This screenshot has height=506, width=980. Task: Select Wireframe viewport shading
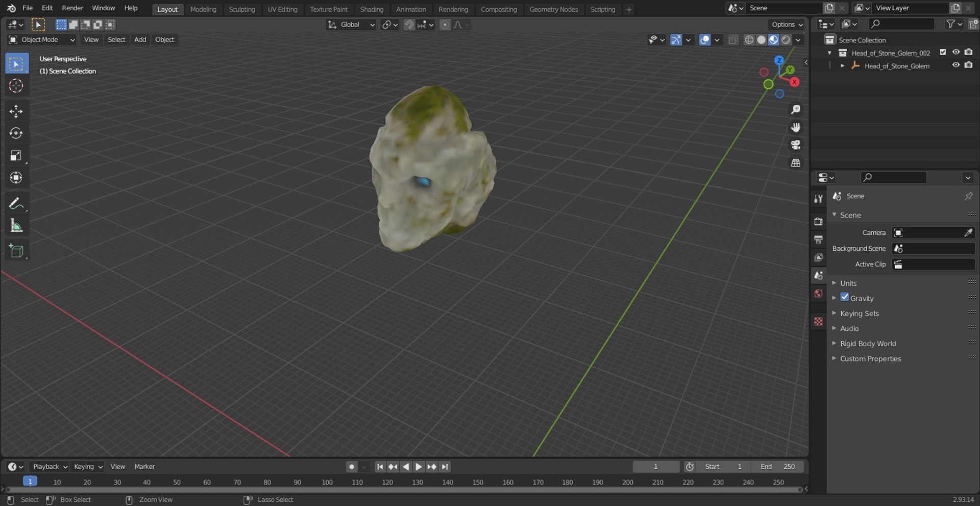click(749, 40)
